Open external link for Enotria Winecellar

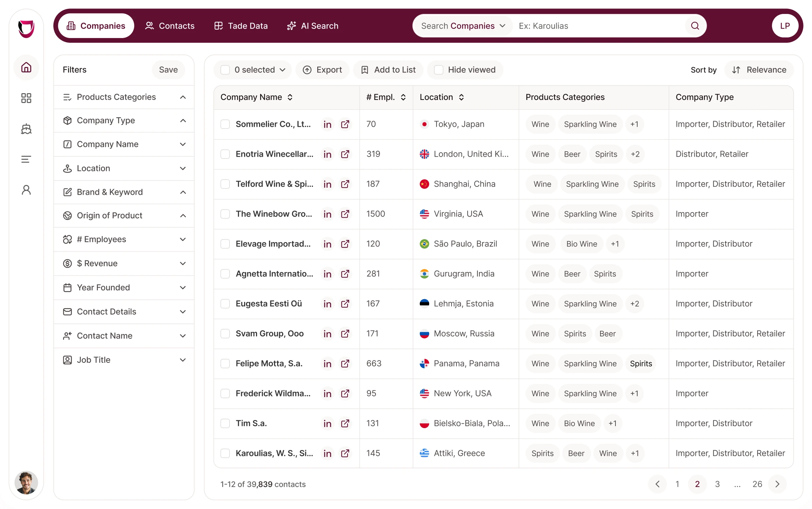coord(345,154)
